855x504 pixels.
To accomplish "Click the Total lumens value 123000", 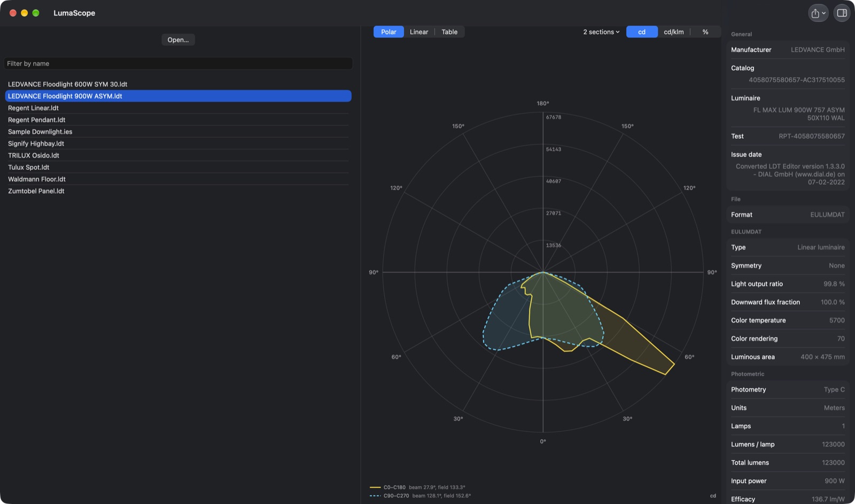I will click(x=833, y=463).
